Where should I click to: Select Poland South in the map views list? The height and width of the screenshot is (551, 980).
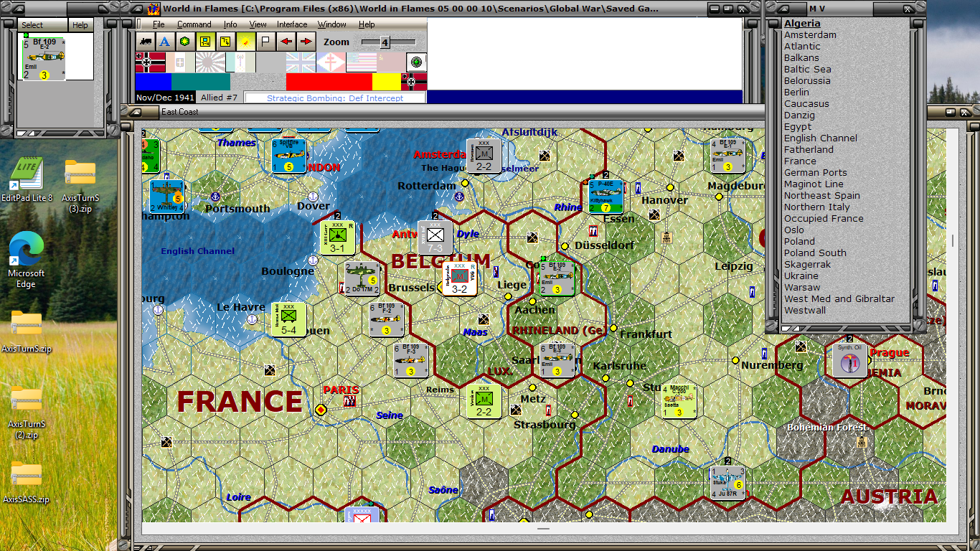tap(815, 253)
